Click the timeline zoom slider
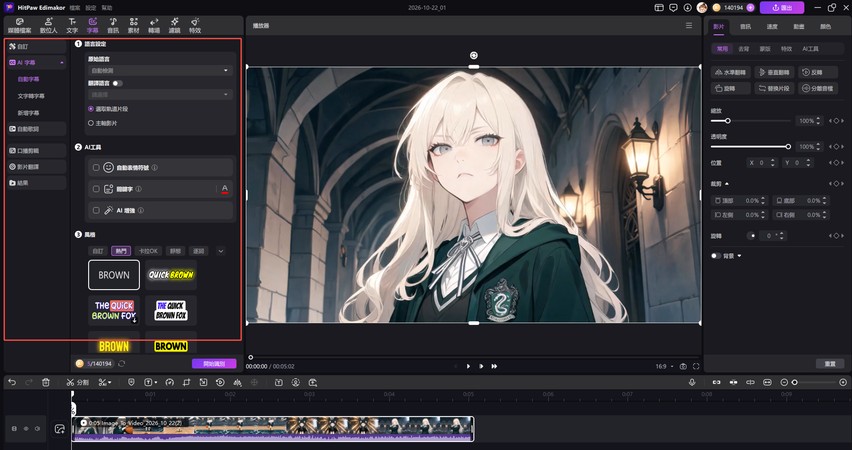 [813, 383]
